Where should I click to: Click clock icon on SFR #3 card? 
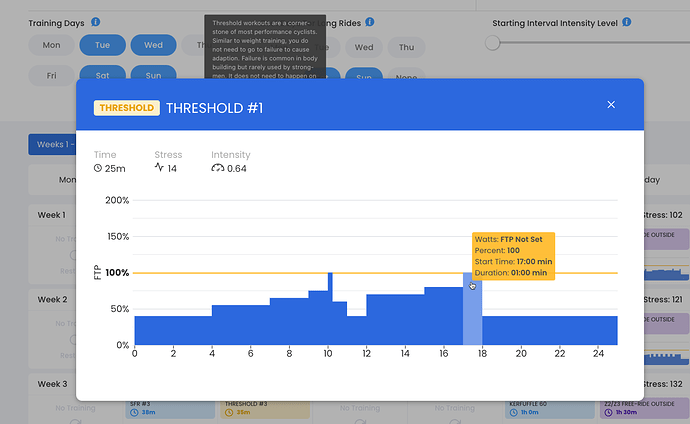point(134,413)
